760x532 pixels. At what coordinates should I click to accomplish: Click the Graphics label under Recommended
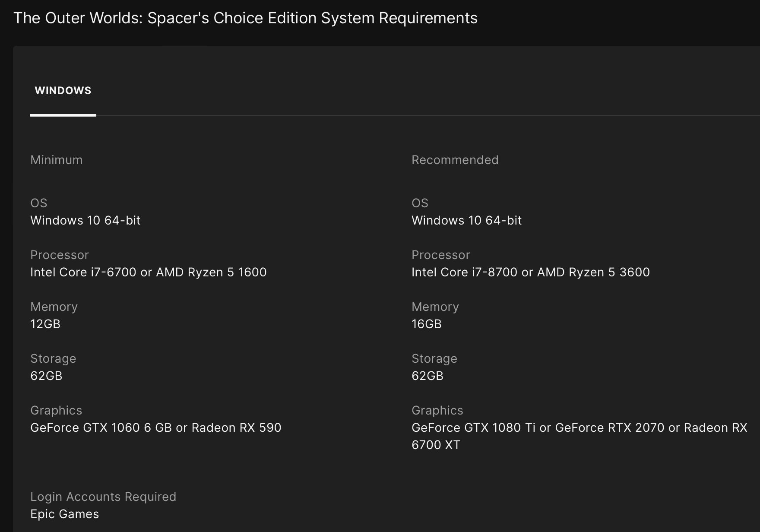point(437,410)
